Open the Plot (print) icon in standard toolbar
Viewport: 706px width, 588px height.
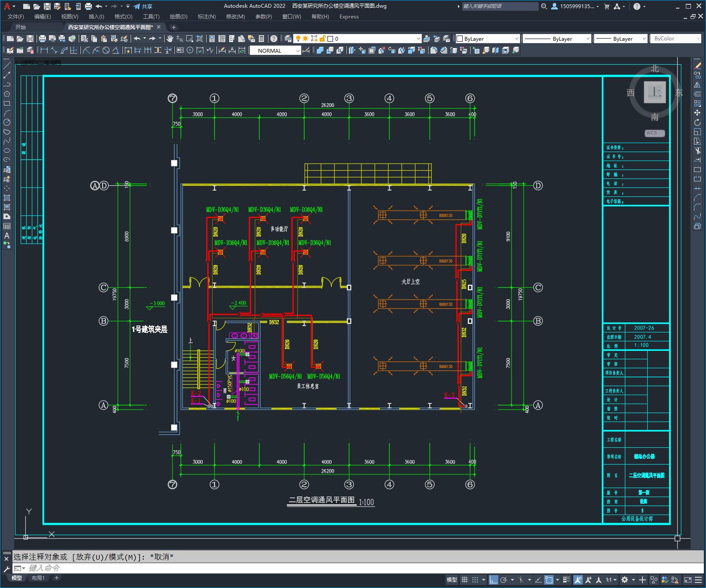[43, 39]
